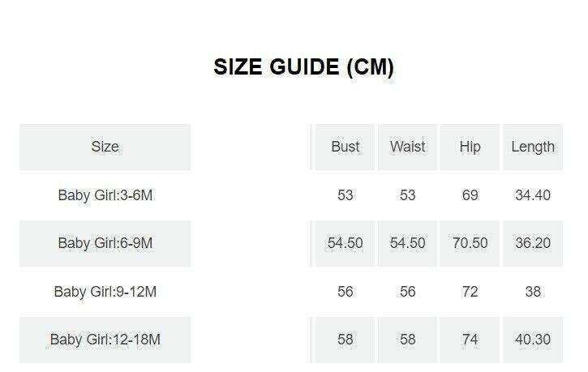Click the 34.40 length value

[533, 195]
